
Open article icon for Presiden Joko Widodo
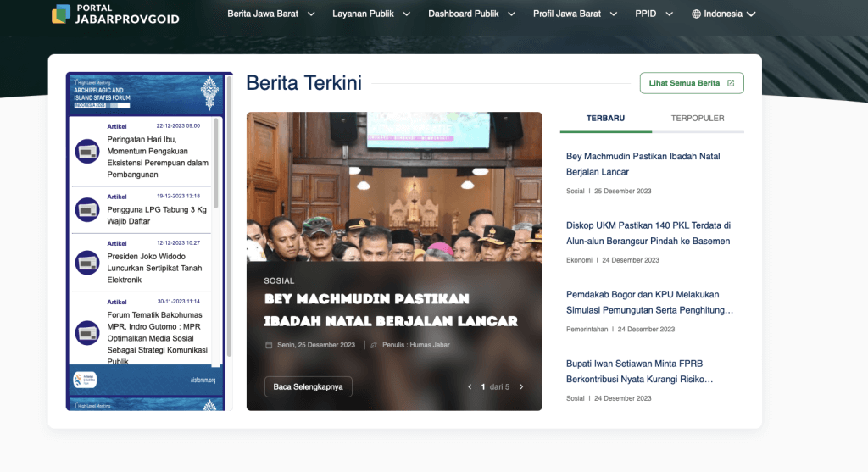[87, 263]
